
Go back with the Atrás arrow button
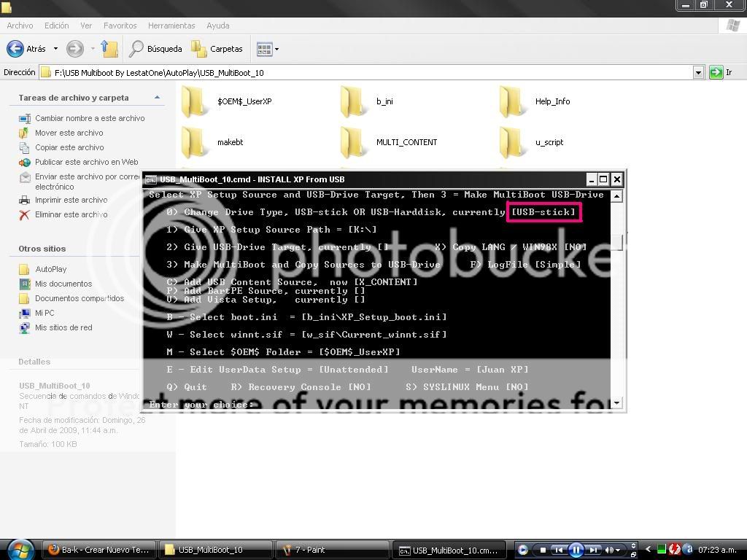point(26,49)
